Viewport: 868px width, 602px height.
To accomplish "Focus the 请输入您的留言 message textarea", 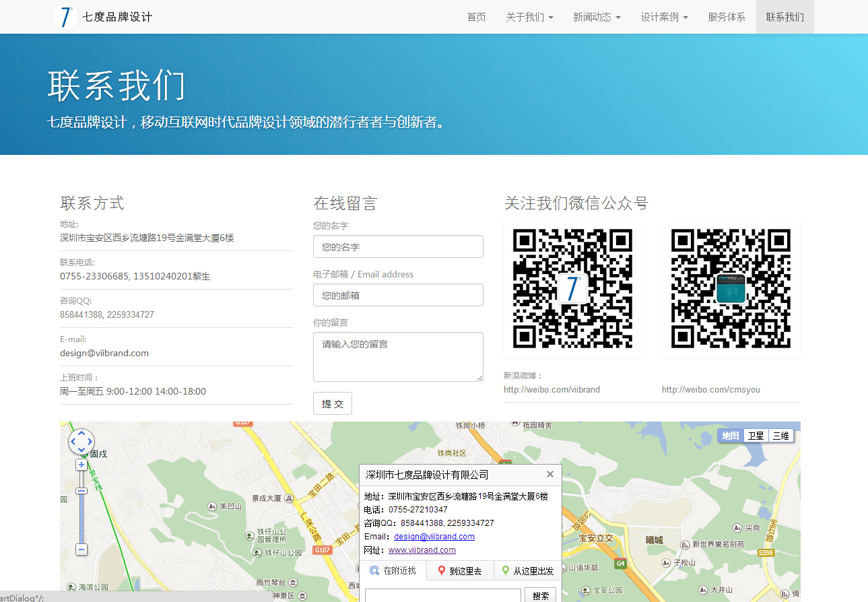I will [x=398, y=357].
